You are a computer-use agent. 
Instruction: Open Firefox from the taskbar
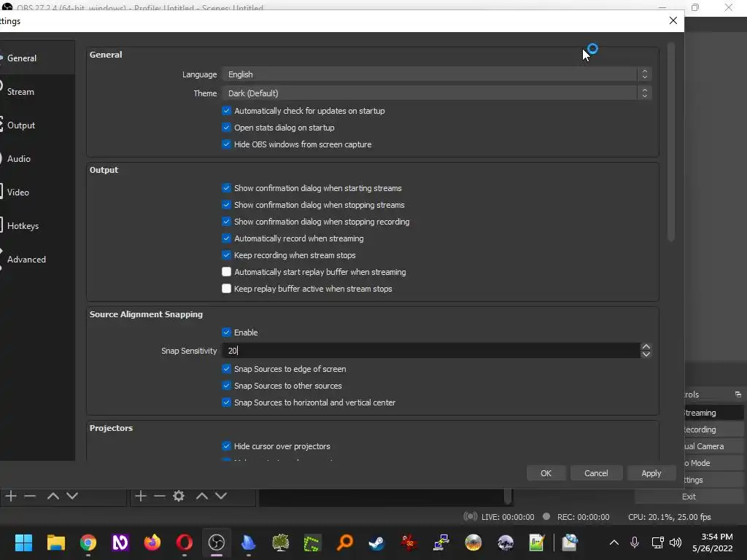click(152, 542)
